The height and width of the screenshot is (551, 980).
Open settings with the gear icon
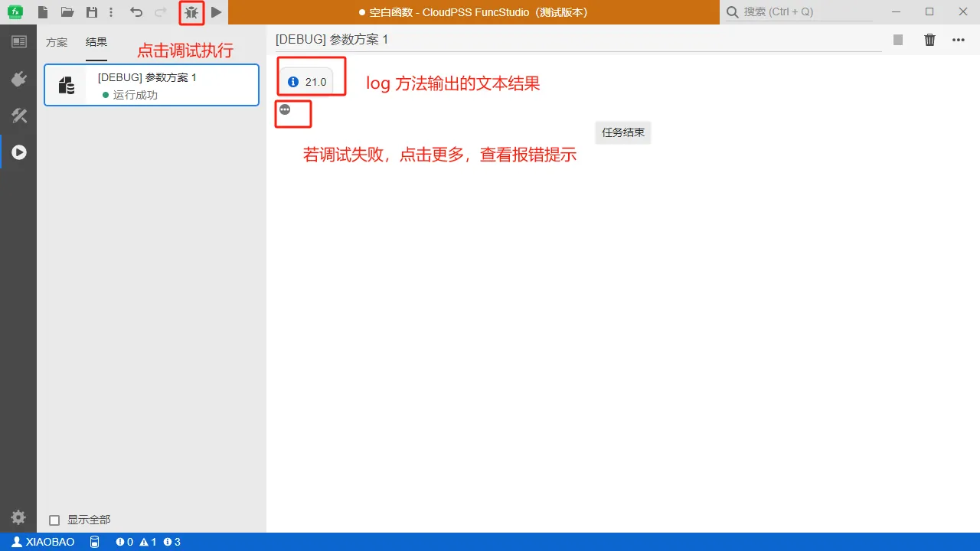(x=18, y=517)
